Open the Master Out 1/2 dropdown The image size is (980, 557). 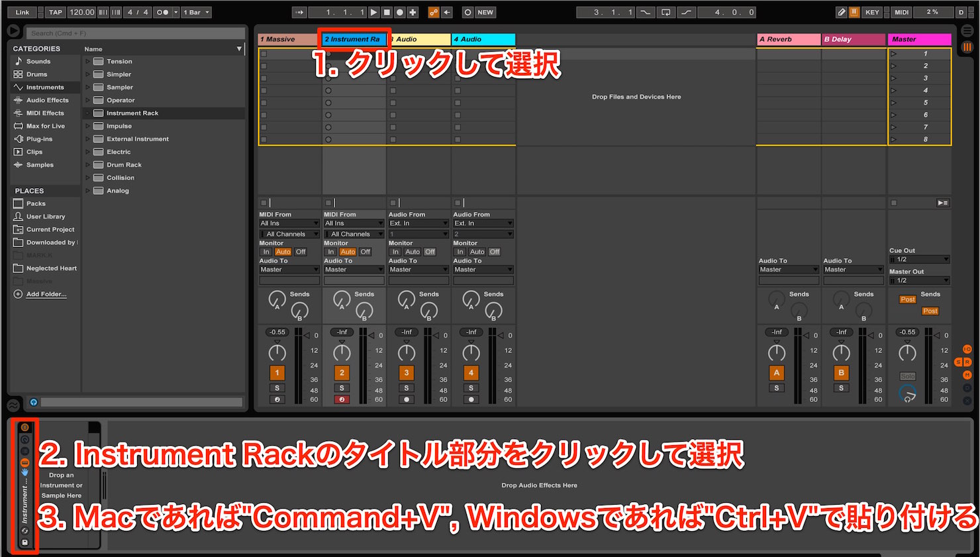920,281
